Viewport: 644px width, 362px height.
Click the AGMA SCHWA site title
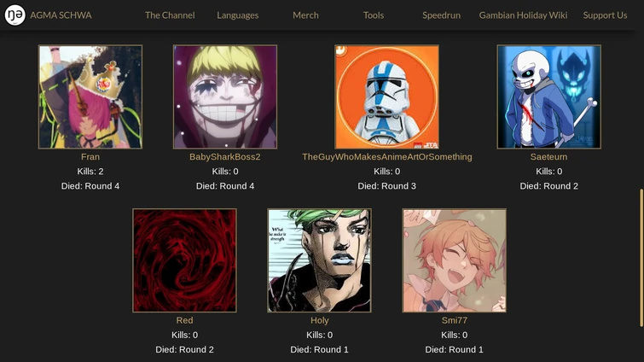click(61, 15)
